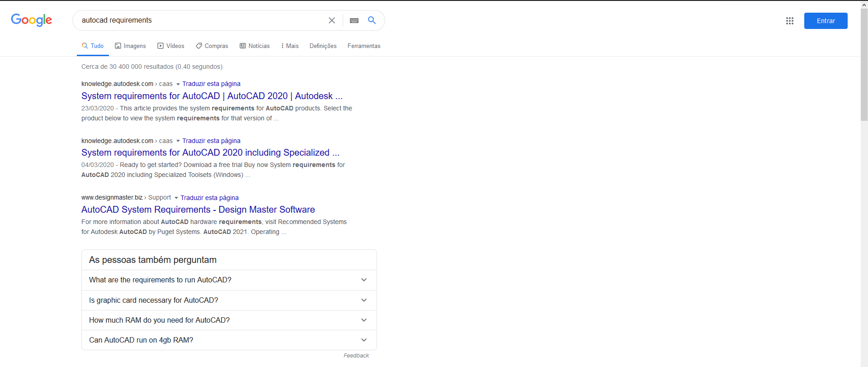Expand 'How much RAM do you need for AutoCAD?'
Viewport: 868px width, 367px height.
click(x=229, y=320)
